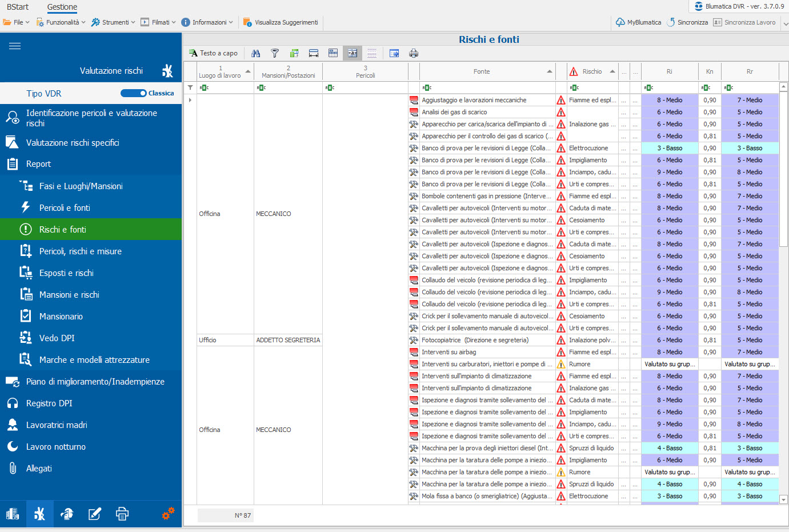This screenshot has height=532, width=789.
Task: Click the warning icon on the Agglustaggio row
Action: (561, 100)
